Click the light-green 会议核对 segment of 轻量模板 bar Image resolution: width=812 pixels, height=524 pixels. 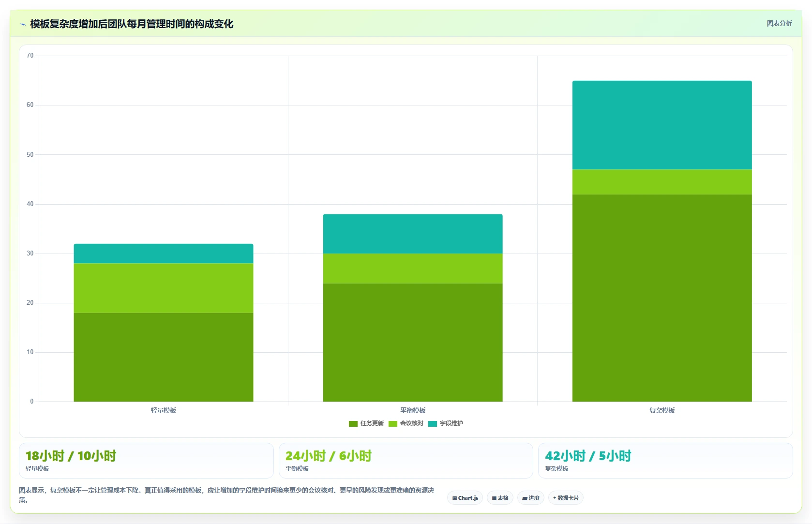(164, 288)
